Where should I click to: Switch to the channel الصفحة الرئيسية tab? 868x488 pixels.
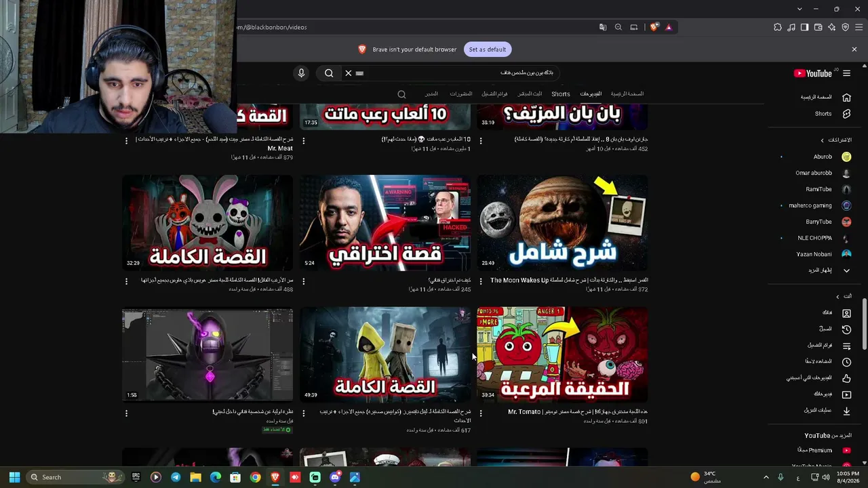coord(627,94)
